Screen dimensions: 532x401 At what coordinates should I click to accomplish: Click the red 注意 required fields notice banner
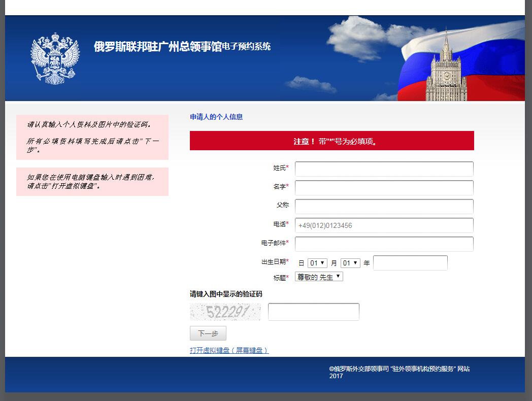pos(331,141)
